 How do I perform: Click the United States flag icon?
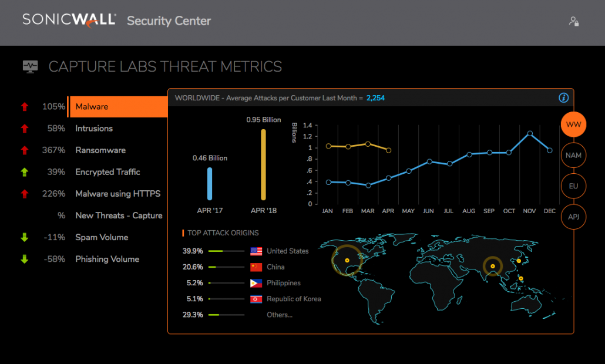coord(255,251)
